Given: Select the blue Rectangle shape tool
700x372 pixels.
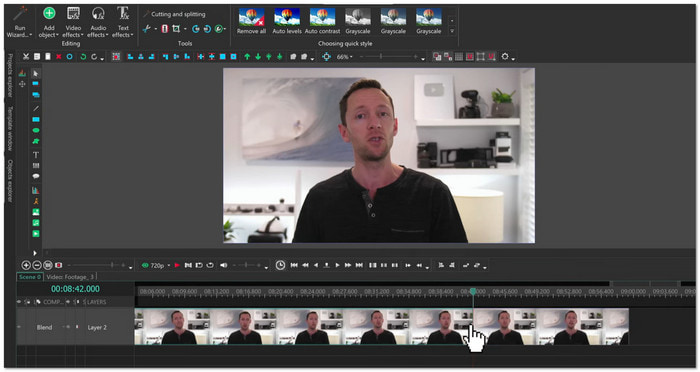Looking at the screenshot, I should 36,119.
